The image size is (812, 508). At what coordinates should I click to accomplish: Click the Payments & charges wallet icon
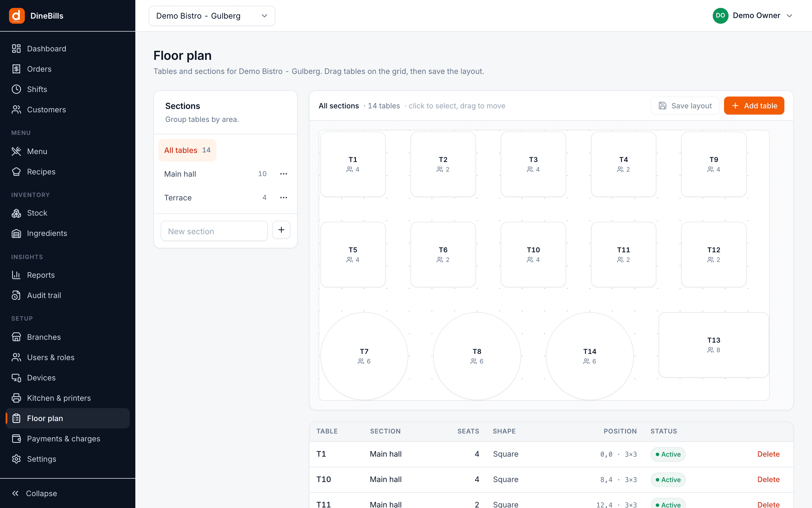16,439
